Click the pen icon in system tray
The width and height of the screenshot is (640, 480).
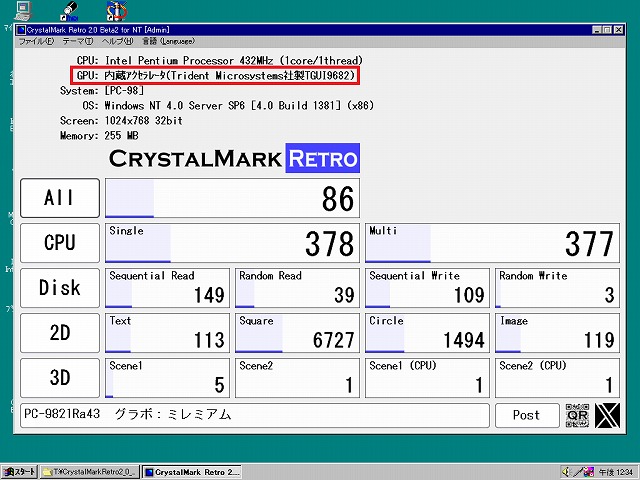pos(577,472)
